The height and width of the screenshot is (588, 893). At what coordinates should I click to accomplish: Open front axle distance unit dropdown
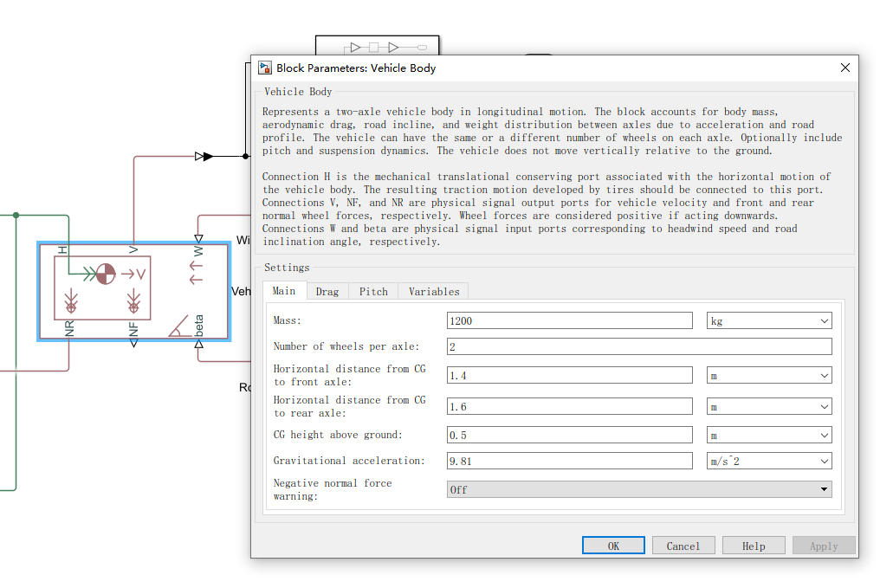769,375
